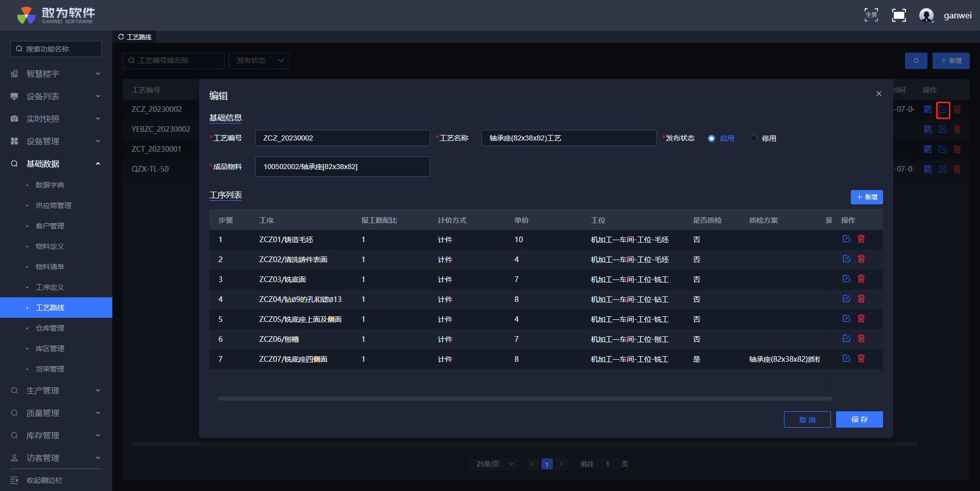Select the 启用 publish status radio
The image size is (980, 491).
pyautogui.click(x=712, y=138)
